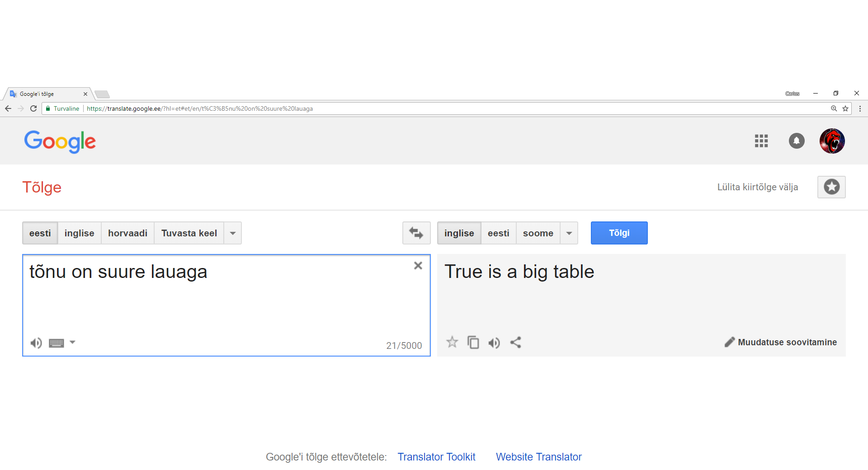
Task: Open Google notifications bell
Action: click(797, 141)
